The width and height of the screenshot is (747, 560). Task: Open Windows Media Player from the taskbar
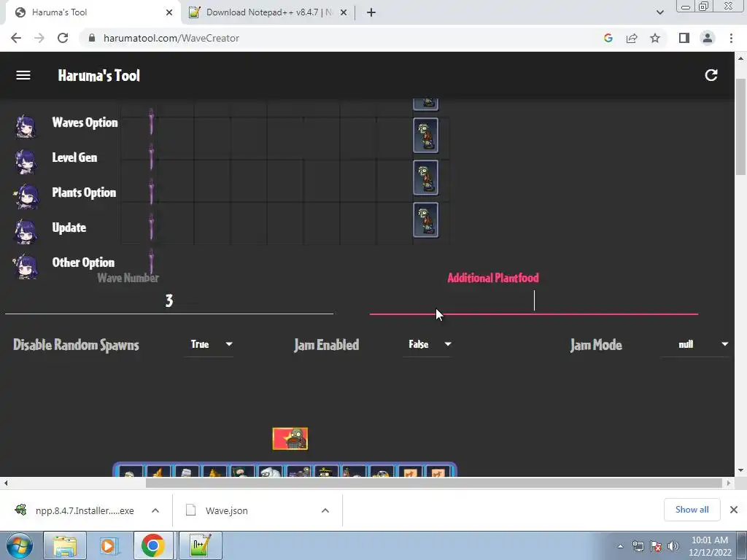[x=108, y=545]
